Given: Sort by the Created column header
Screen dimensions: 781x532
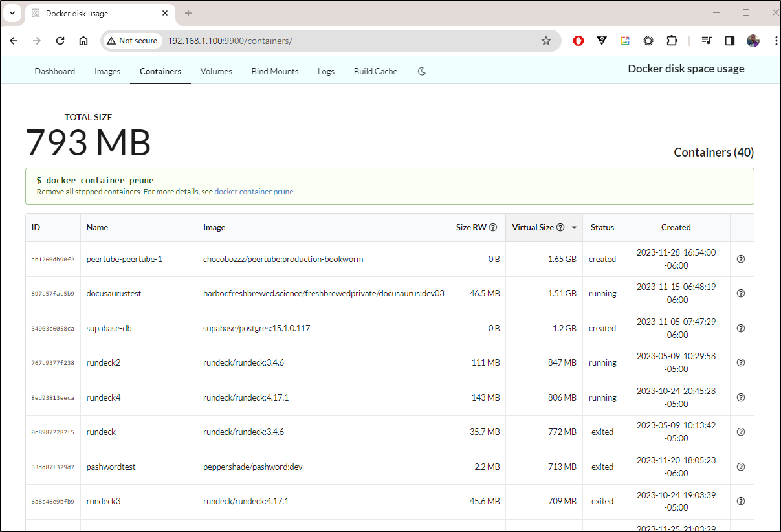Looking at the screenshot, I should (676, 227).
